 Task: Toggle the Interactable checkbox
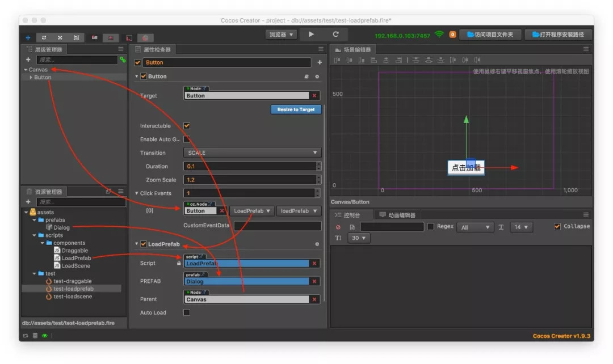point(187,126)
